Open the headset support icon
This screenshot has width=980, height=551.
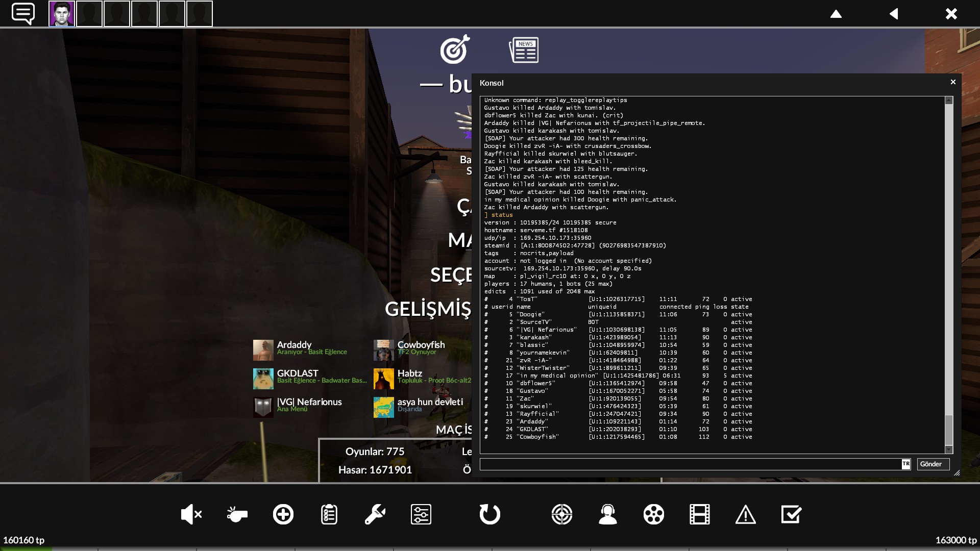point(608,514)
